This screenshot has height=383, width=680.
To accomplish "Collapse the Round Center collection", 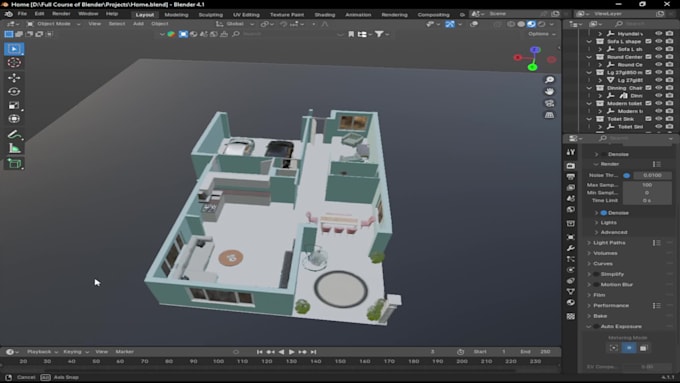I will tap(589, 57).
